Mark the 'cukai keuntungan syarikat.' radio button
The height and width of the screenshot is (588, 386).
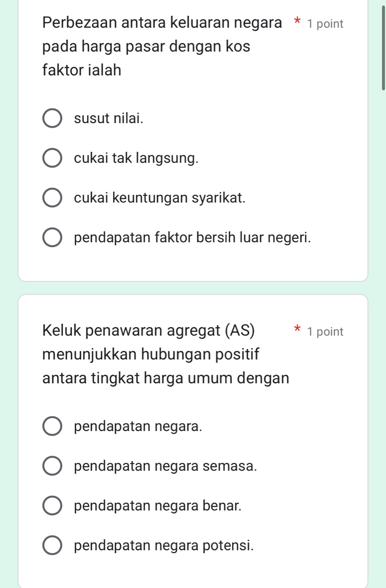pos(52,198)
